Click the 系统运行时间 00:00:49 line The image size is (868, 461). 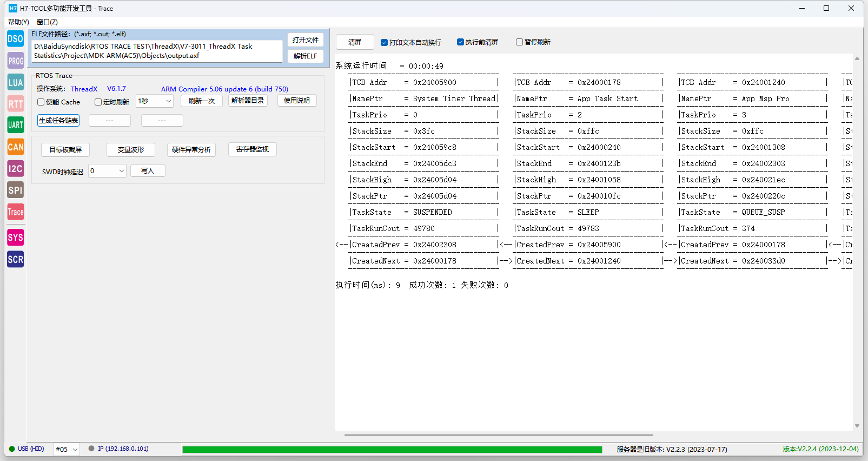click(389, 66)
